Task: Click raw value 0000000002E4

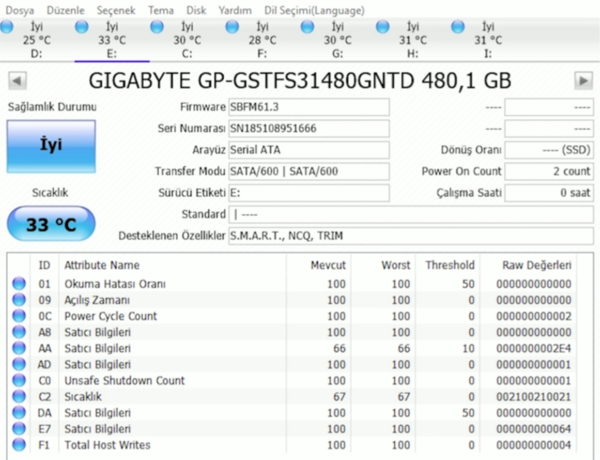Action: click(534, 348)
